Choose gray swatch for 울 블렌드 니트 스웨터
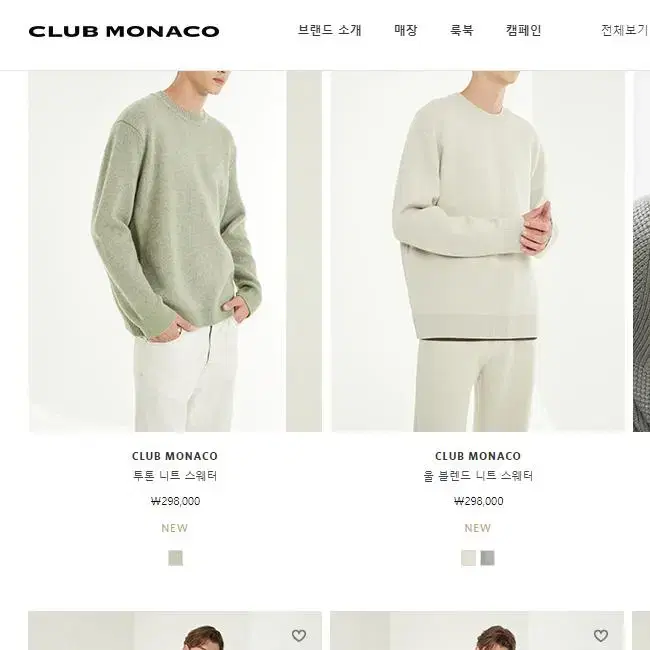The width and height of the screenshot is (650, 650). (488, 558)
